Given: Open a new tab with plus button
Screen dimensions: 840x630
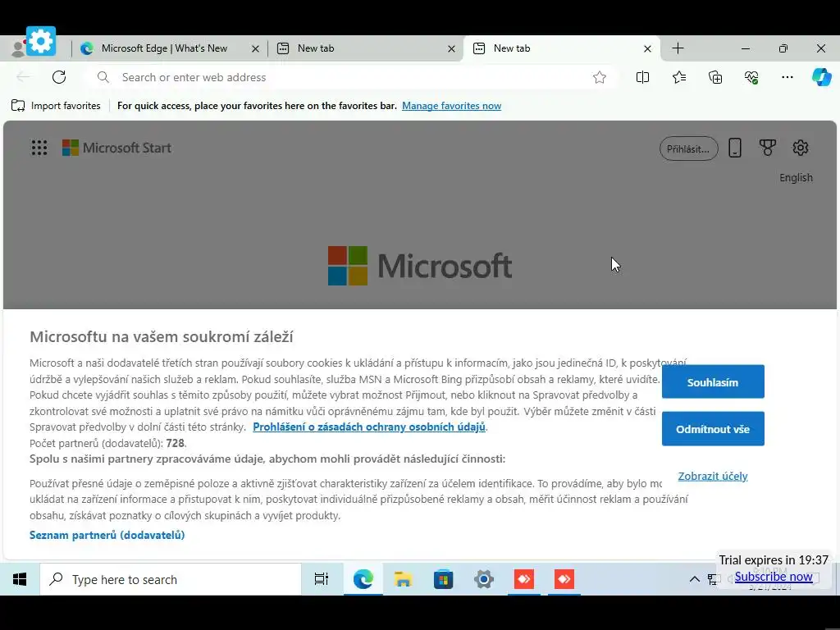Looking at the screenshot, I should [x=678, y=48].
